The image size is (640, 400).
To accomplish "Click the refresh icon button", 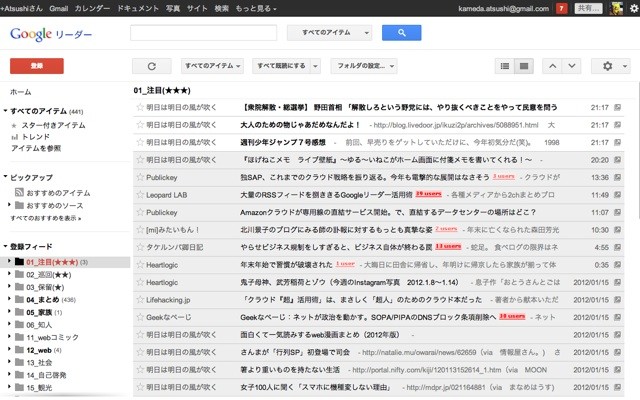I will [151, 66].
